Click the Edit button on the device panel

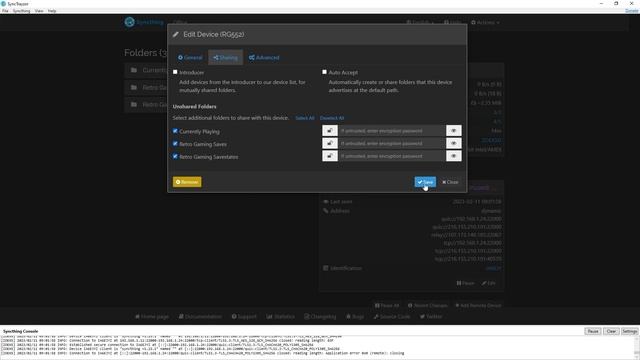489,283
